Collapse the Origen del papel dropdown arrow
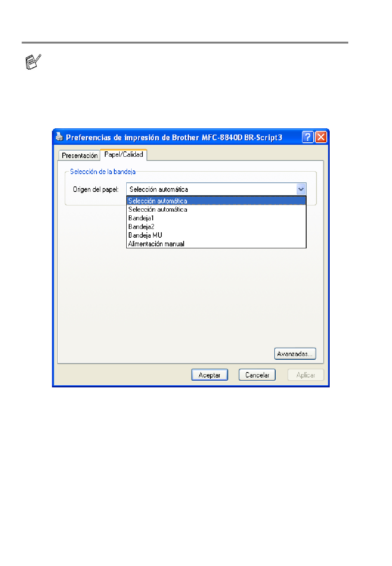The image size is (392, 566). 301,189
